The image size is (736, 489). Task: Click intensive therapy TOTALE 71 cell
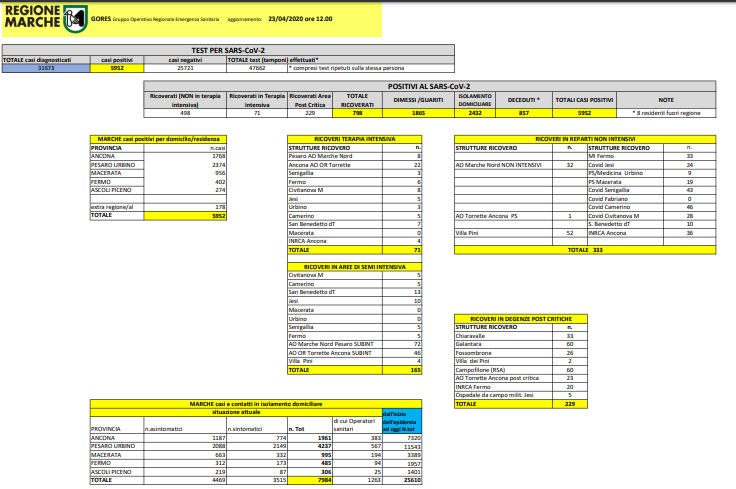402,250
